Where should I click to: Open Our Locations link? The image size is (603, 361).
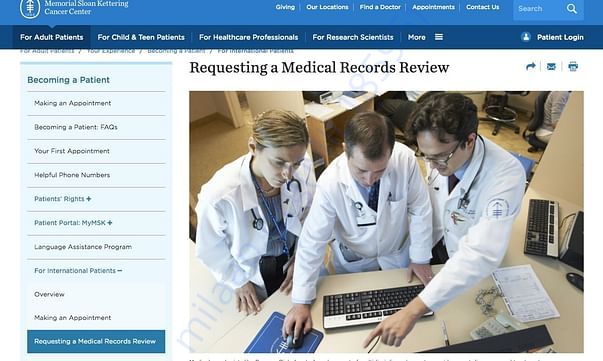click(x=327, y=7)
